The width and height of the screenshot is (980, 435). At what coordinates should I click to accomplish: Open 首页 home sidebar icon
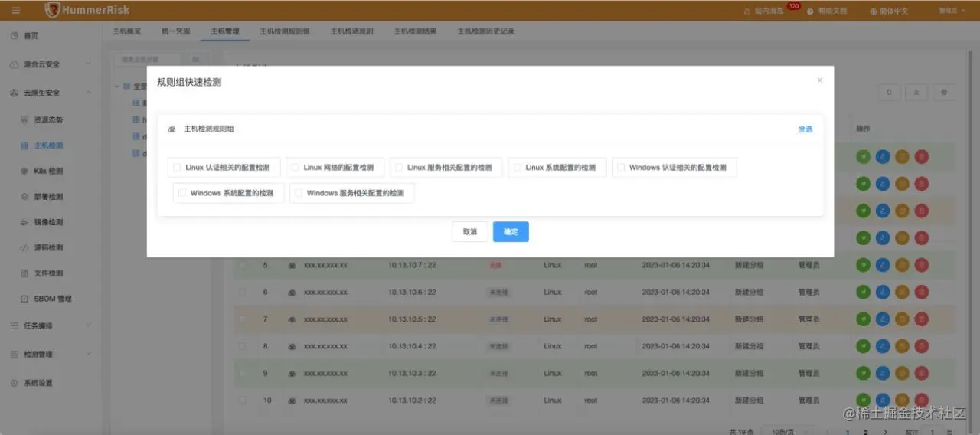tap(15, 36)
